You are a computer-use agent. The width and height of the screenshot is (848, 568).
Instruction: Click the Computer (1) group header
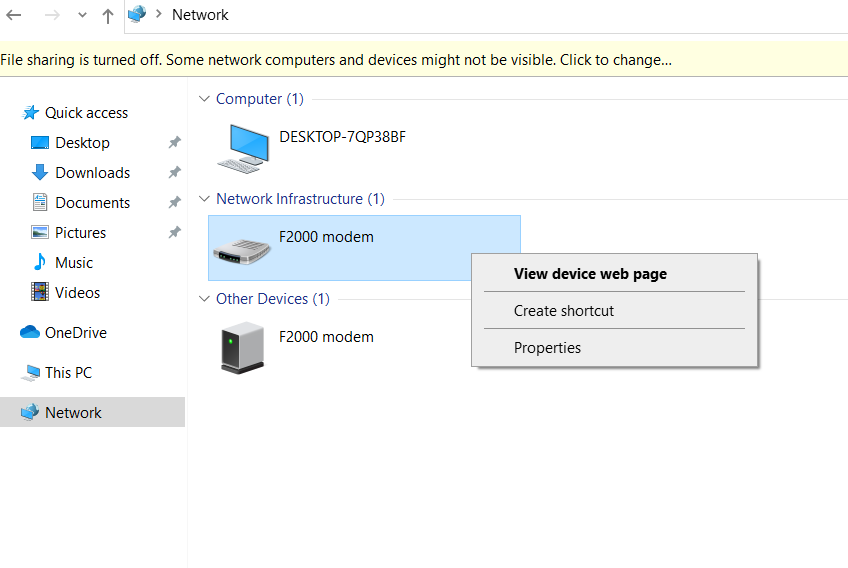pos(260,99)
